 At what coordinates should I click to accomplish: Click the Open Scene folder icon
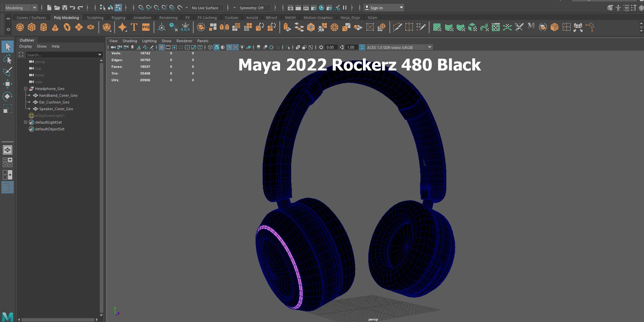57,7
